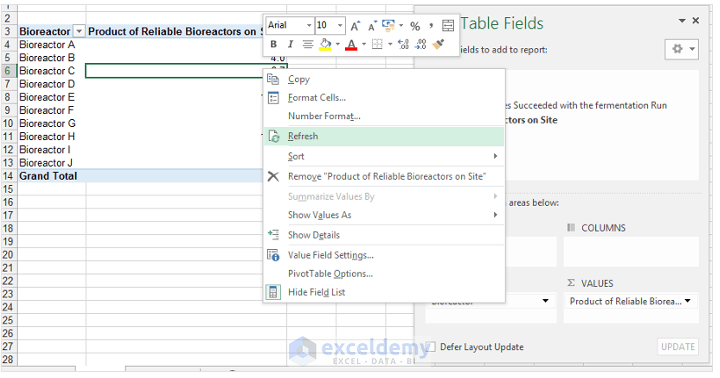Click the Hide Field List icon
This screenshot has height=378, width=720.
[273, 292]
